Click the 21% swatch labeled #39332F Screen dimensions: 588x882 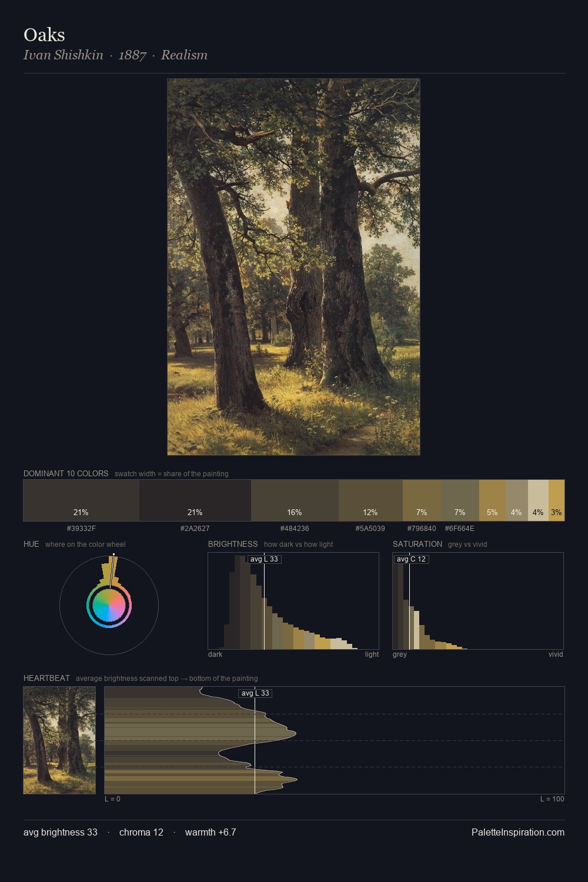click(81, 500)
